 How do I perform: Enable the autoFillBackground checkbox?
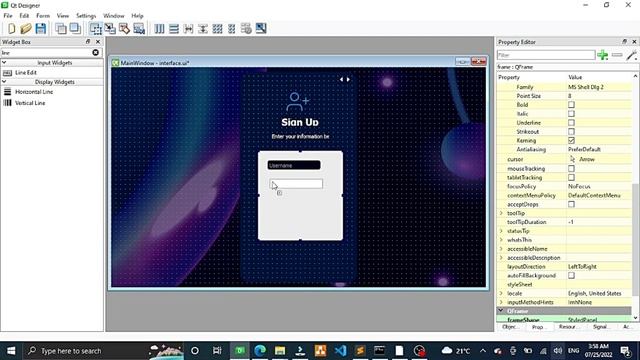pyautogui.click(x=571, y=276)
